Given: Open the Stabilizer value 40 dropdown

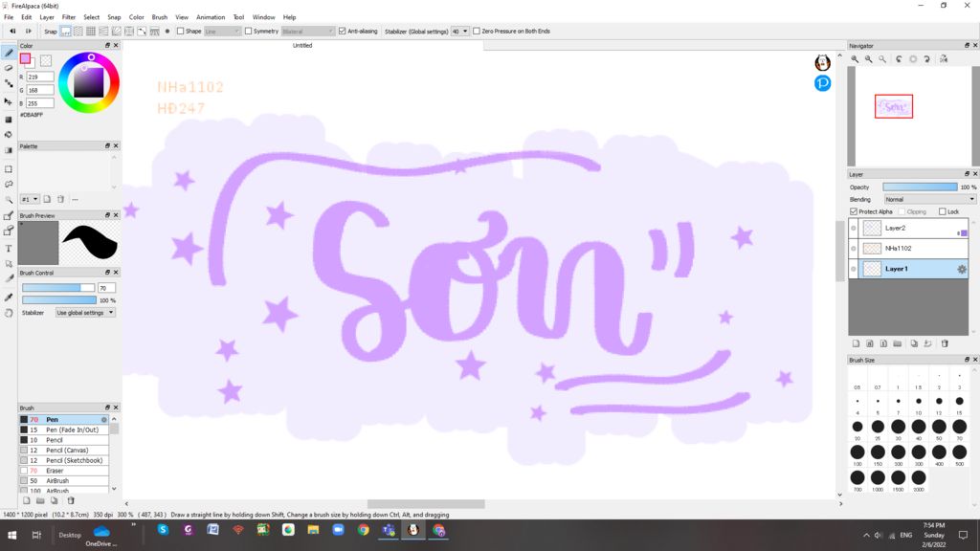Looking at the screenshot, I should [x=459, y=32].
